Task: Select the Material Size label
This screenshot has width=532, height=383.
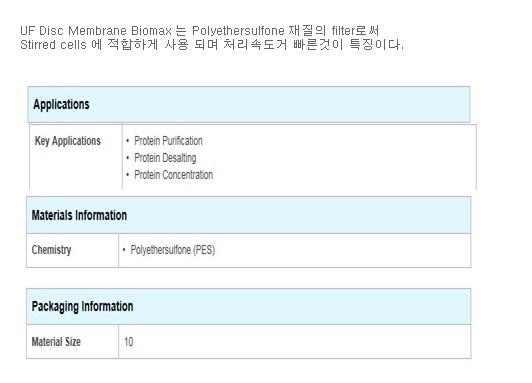Action: [x=56, y=342]
